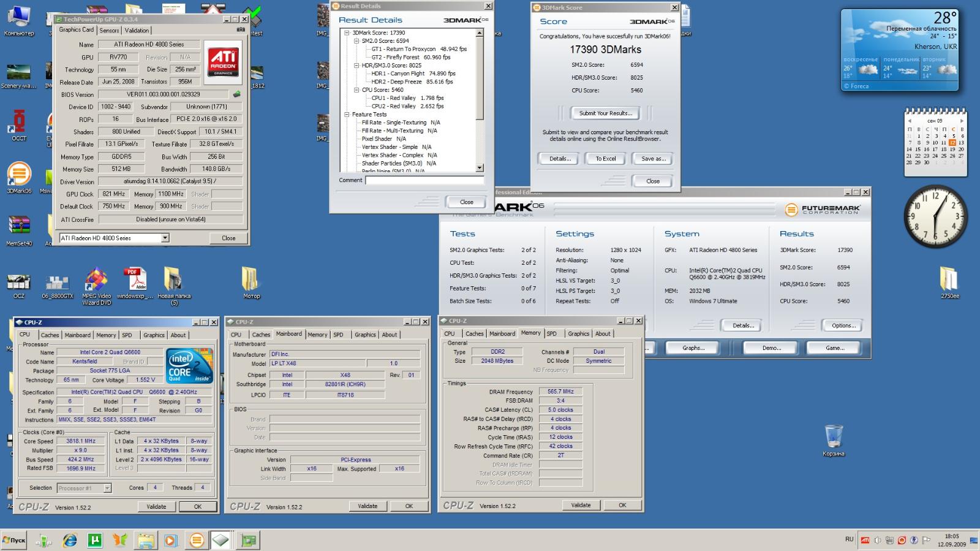Open the Пуск start button
Viewport: 980px width, 551px height.
coord(14,540)
